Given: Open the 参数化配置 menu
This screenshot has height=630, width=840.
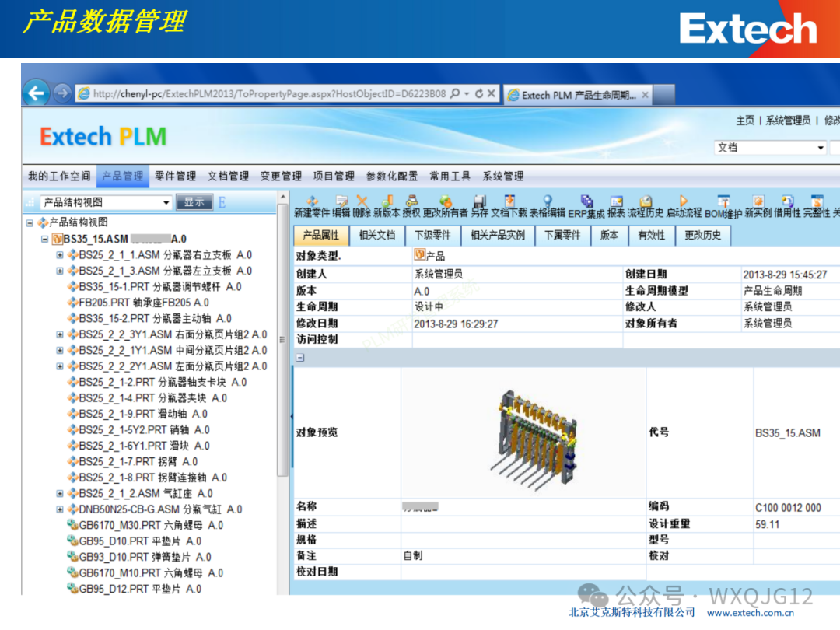Looking at the screenshot, I should 391,176.
